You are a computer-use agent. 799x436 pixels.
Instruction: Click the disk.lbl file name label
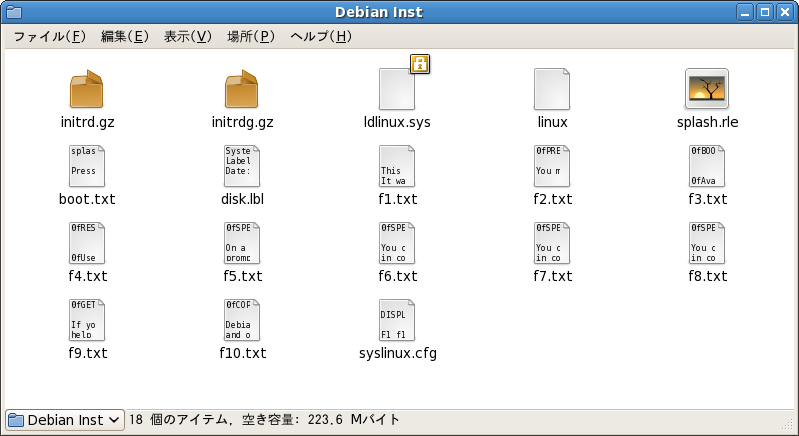click(x=242, y=199)
